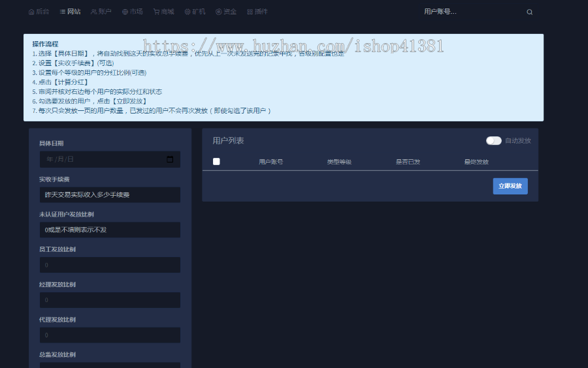Open the calendar picker icon in 具体日期

170,159
